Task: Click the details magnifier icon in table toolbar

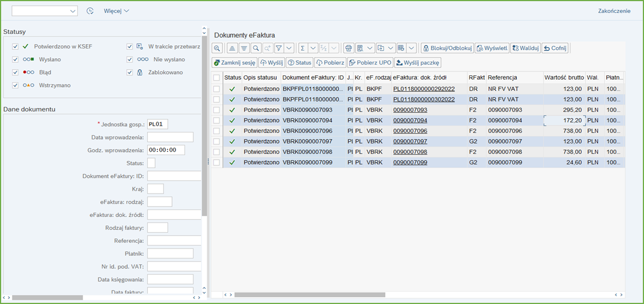Action: (217, 48)
